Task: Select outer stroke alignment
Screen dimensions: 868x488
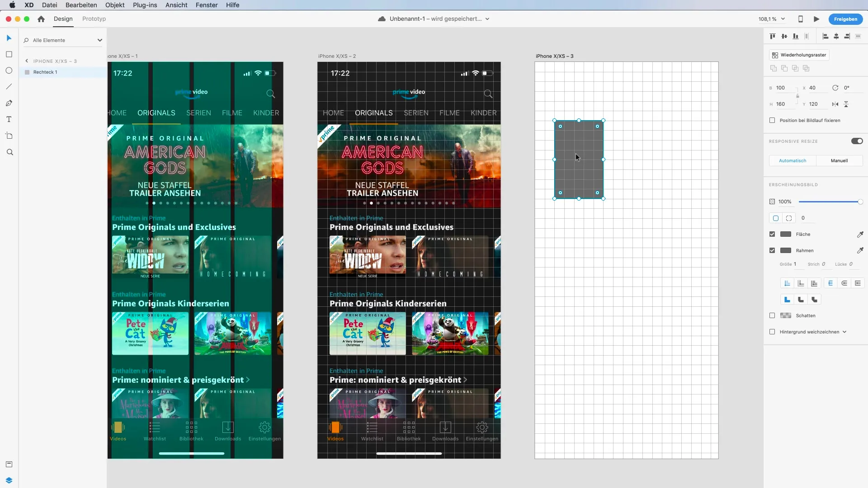Action: click(801, 283)
